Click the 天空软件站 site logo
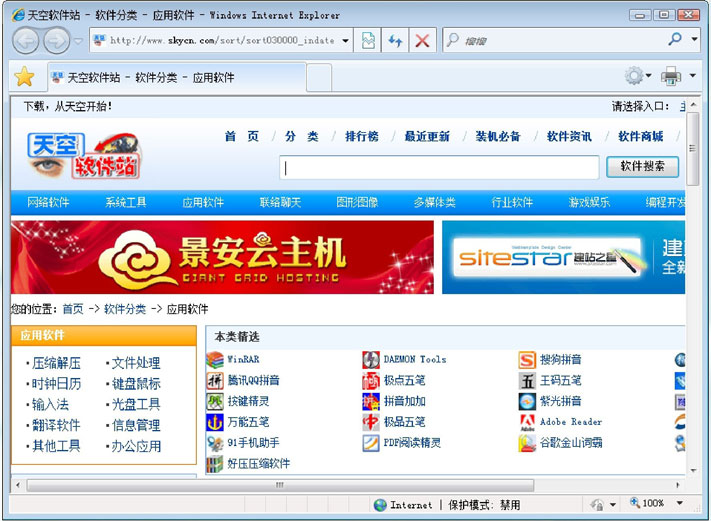 click(x=84, y=155)
